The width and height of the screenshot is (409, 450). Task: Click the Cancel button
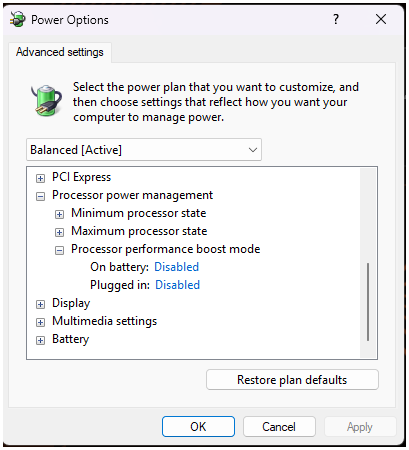pos(279,426)
